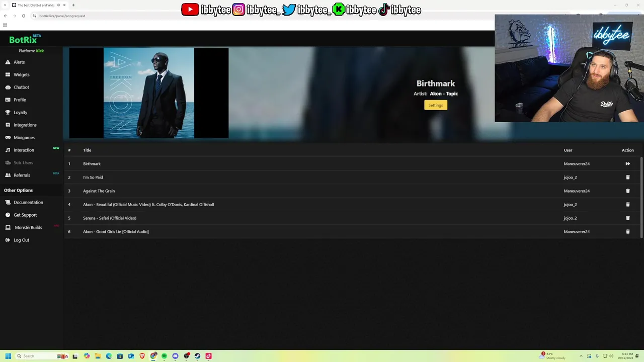The width and height of the screenshot is (644, 362).
Task: Open the MonsterBuilds link
Action: tap(28, 228)
